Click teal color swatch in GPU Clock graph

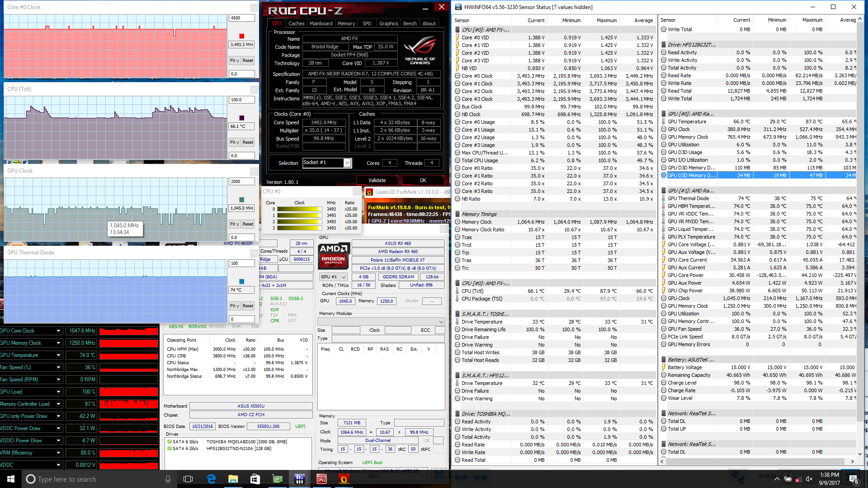click(x=242, y=200)
